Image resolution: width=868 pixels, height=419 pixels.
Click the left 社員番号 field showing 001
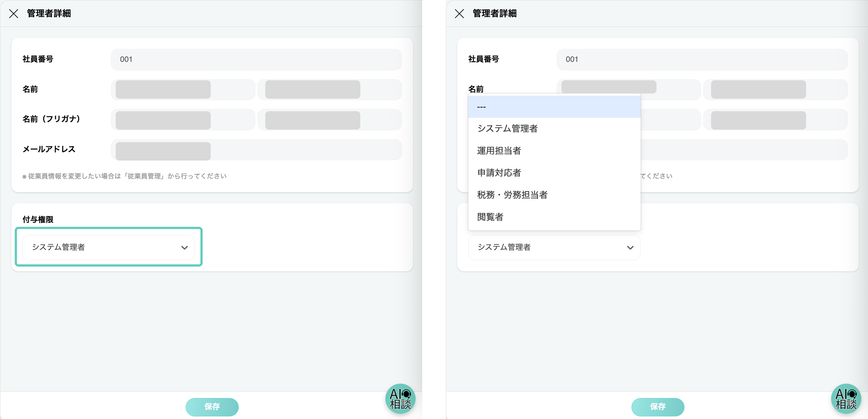[x=256, y=59]
